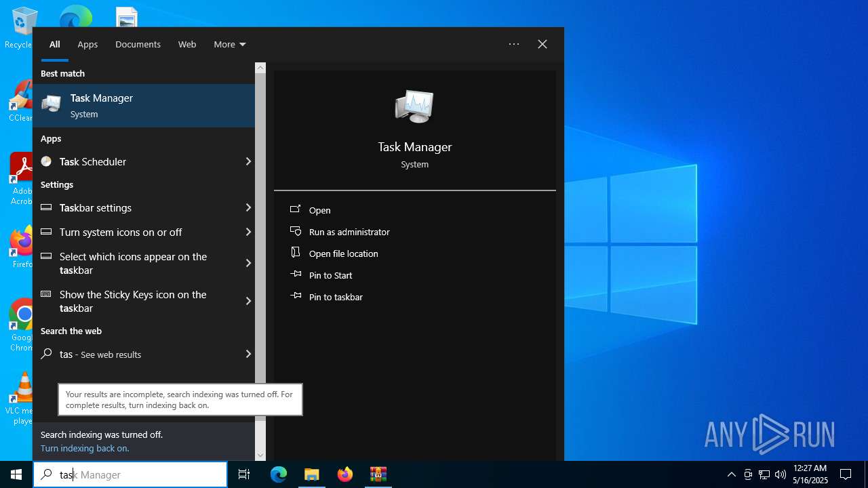Select 'Turn system icons on or off' result
The height and width of the screenshot is (488, 868).
pos(144,232)
